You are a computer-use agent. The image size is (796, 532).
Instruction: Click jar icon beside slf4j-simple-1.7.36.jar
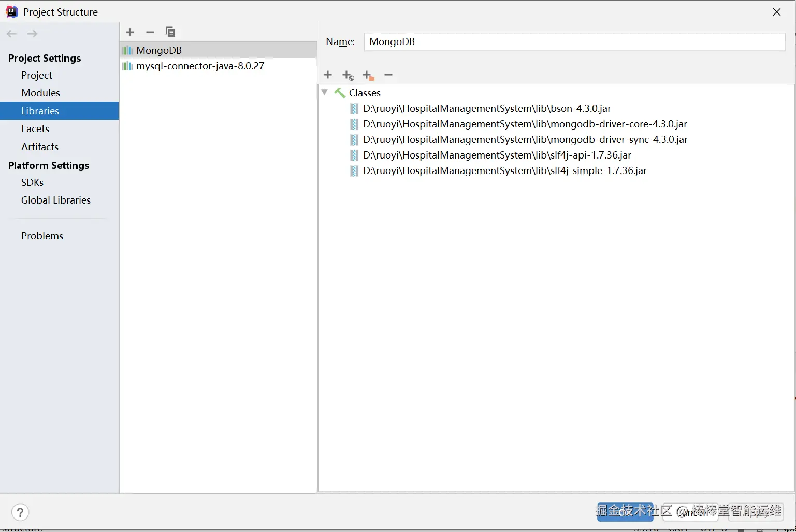[354, 170]
